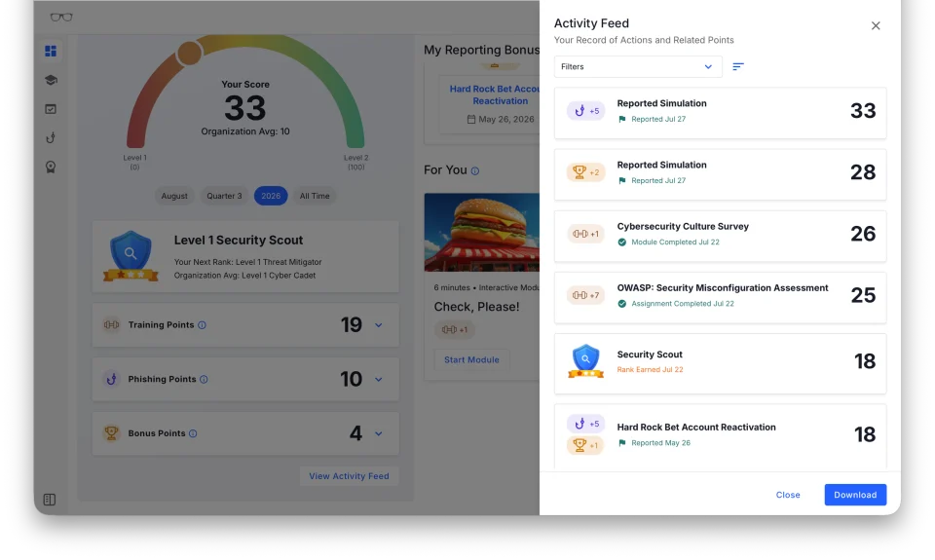The width and height of the screenshot is (935, 560).
Task: Click the score gauge orange knob
Action: [x=190, y=53]
